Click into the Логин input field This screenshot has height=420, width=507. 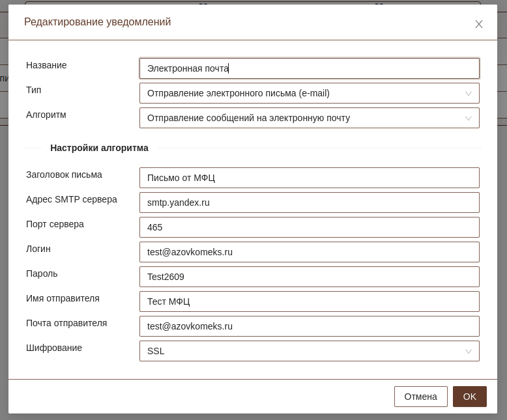click(309, 252)
